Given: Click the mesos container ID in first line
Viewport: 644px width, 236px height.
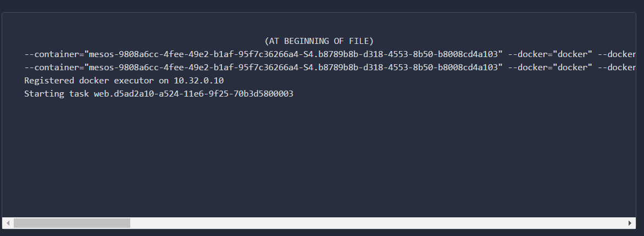Looking at the screenshot, I should (293, 54).
